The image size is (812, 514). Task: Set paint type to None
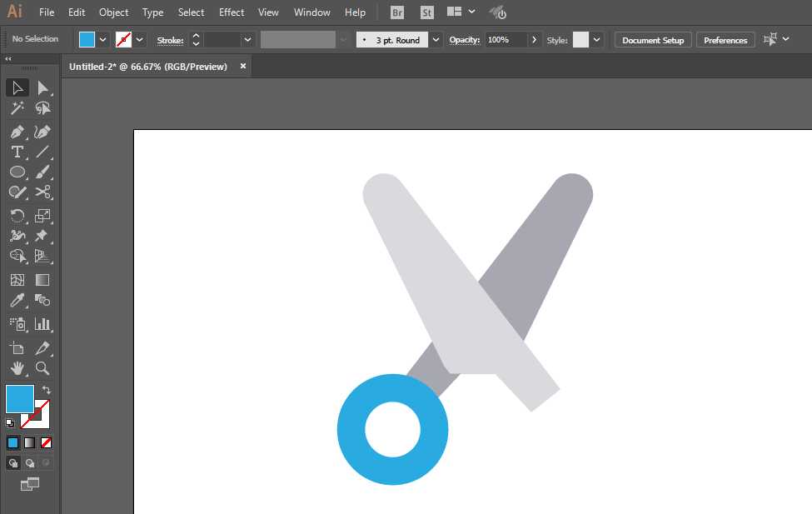[46, 442]
